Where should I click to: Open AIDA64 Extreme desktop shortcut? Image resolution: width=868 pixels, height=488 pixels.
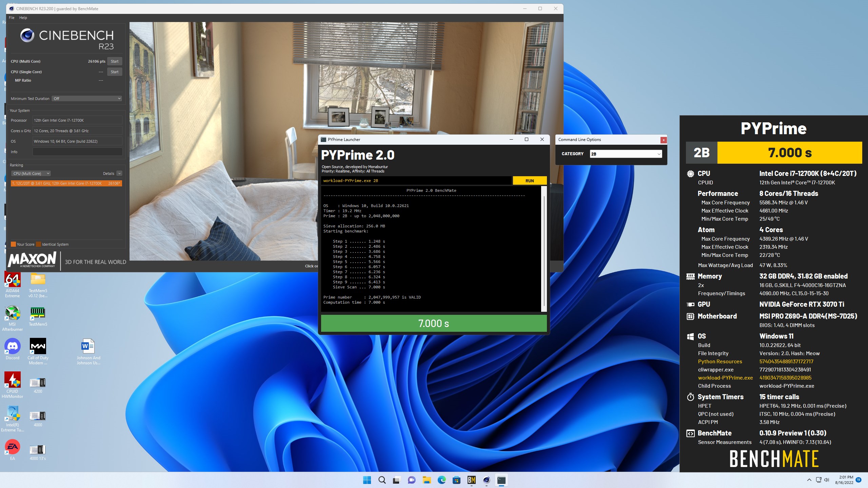tap(12, 285)
